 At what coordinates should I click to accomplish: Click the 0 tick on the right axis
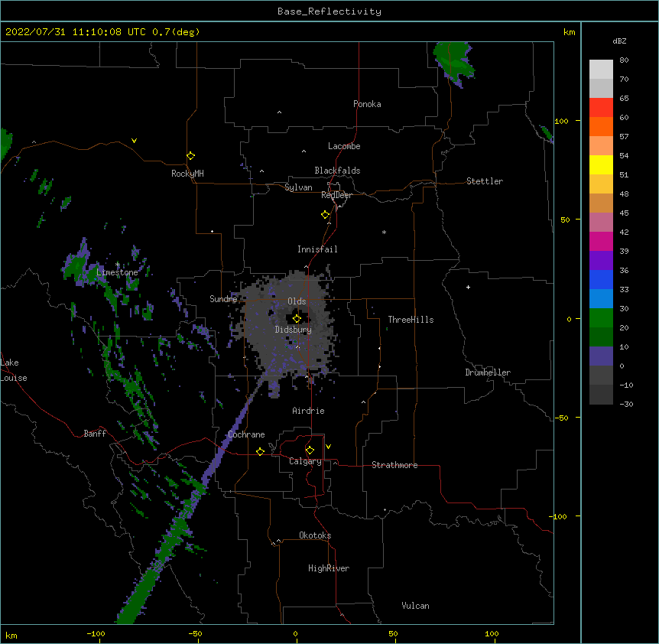[x=569, y=320]
